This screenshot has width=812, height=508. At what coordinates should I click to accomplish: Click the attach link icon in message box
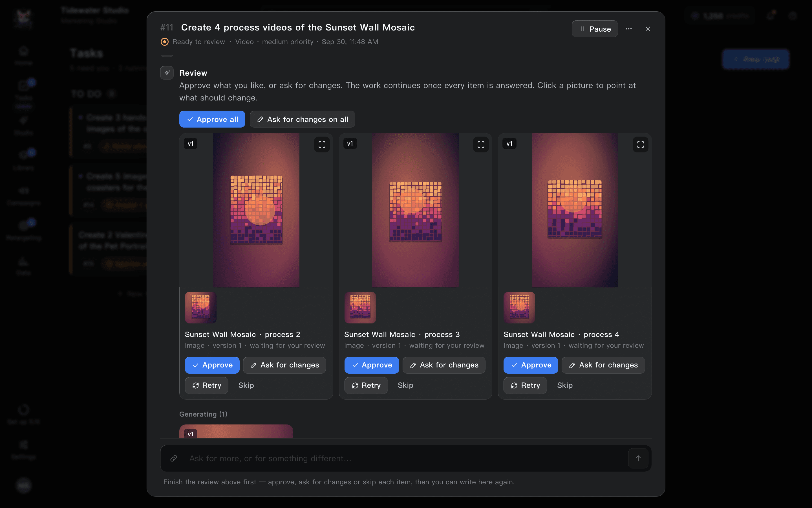pos(173,458)
